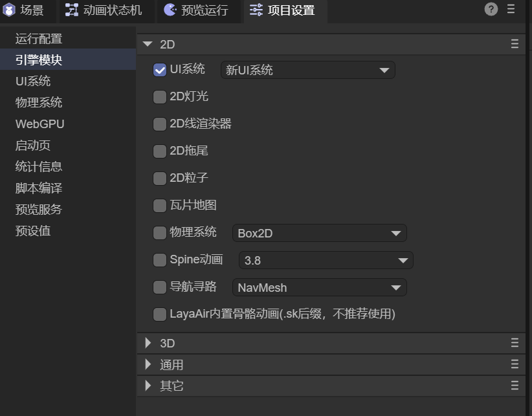
Task: Uncheck the UI系统 checkbox
Action: tap(160, 70)
